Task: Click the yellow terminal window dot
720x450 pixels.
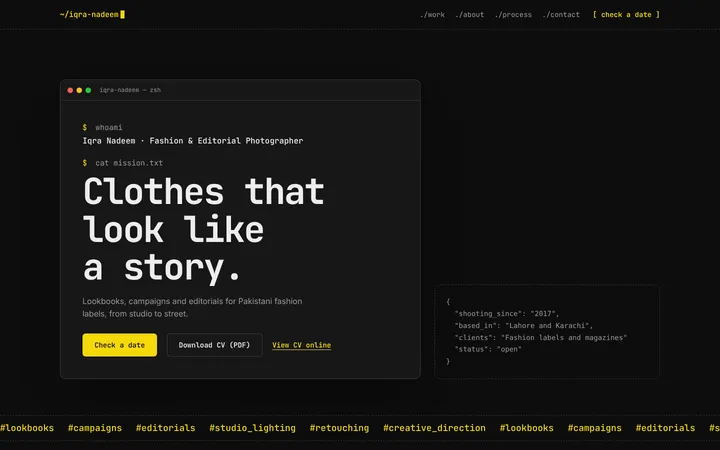Action: (79, 90)
